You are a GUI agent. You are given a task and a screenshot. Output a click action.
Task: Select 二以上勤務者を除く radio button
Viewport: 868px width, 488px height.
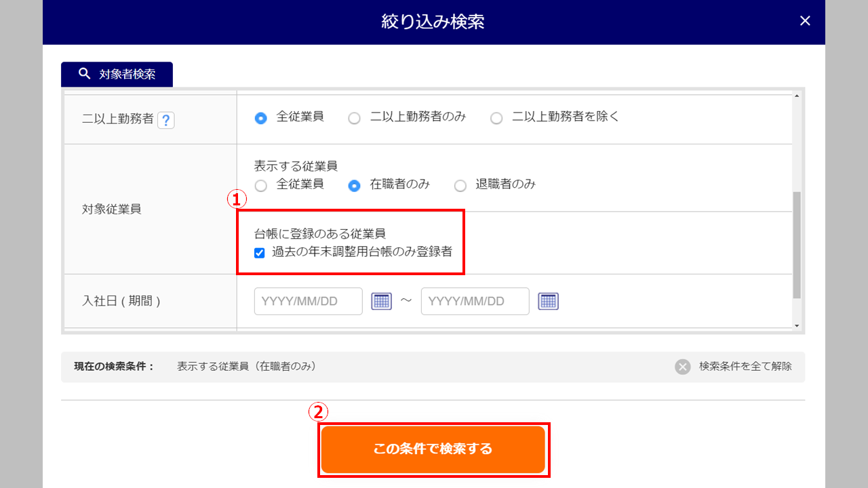pyautogui.click(x=496, y=118)
